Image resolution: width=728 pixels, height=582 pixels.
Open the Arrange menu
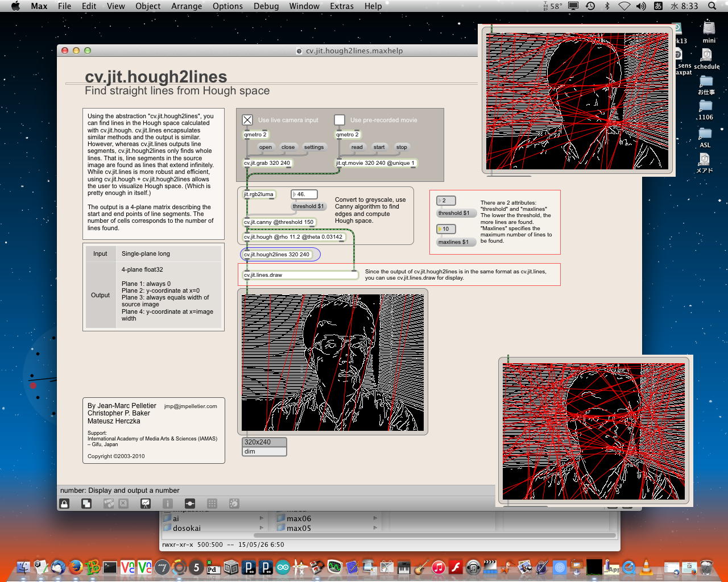coord(187,6)
